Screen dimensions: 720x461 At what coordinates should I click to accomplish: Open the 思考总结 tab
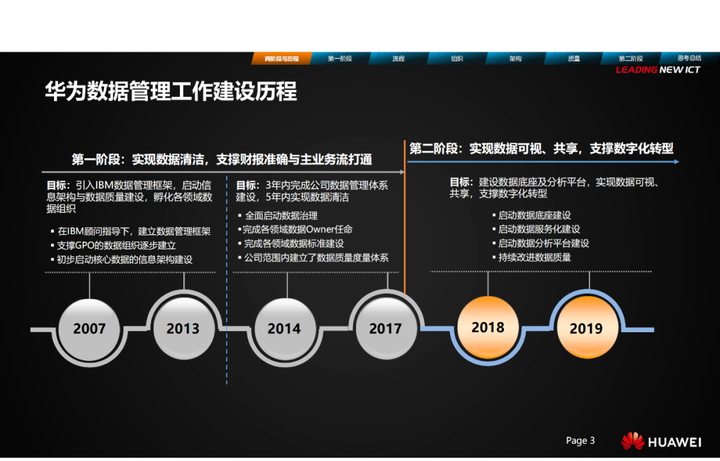(689, 58)
